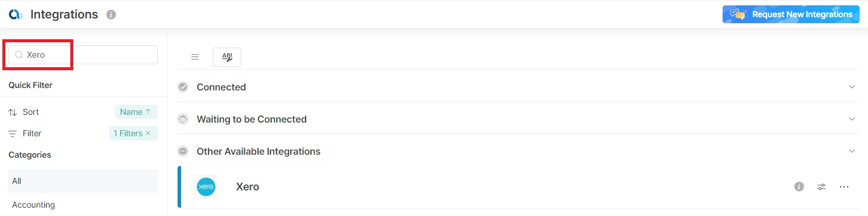Remove the 1 Filters chip
The width and height of the screenshot is (868, 216).
148,133
